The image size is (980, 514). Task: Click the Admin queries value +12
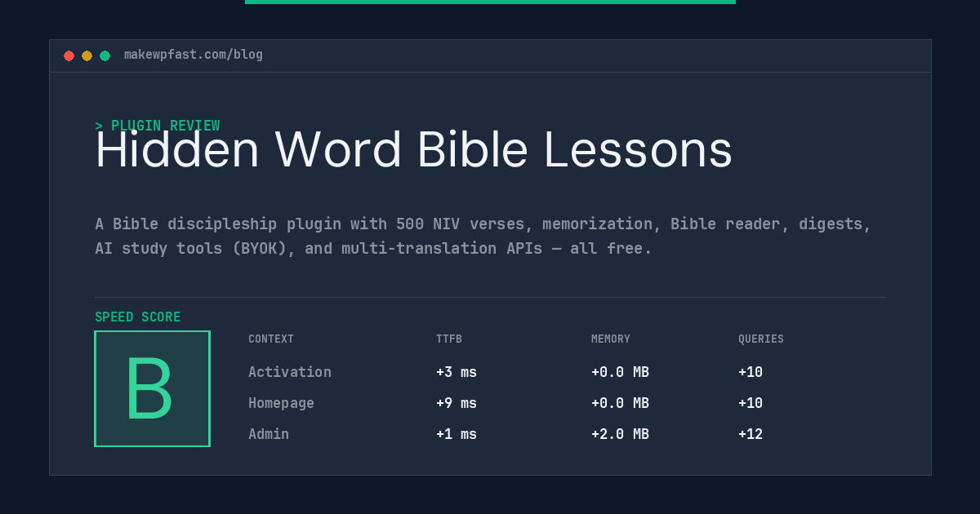751,434
